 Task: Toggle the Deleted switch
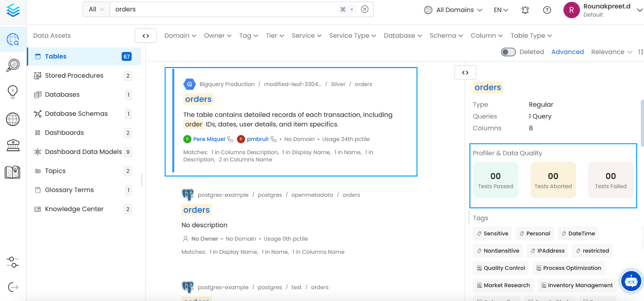[508, 52]
